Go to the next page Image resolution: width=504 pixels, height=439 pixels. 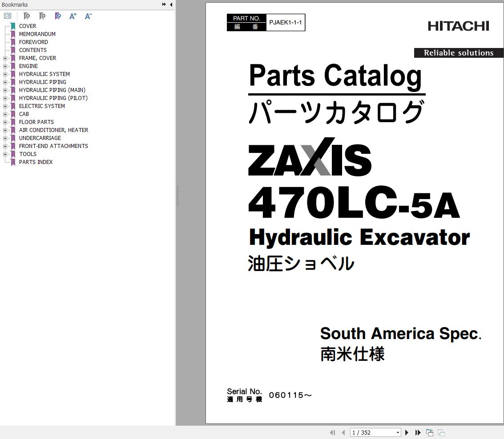407,433
